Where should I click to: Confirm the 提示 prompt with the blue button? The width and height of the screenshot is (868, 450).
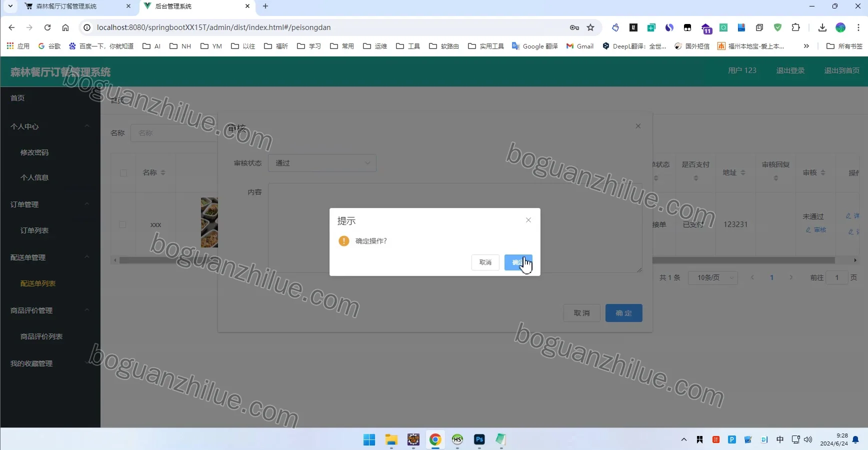click(518, 262)
